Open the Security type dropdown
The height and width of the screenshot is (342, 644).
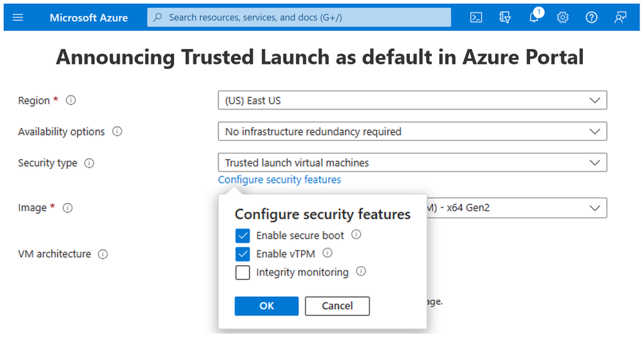click(413, 163)
